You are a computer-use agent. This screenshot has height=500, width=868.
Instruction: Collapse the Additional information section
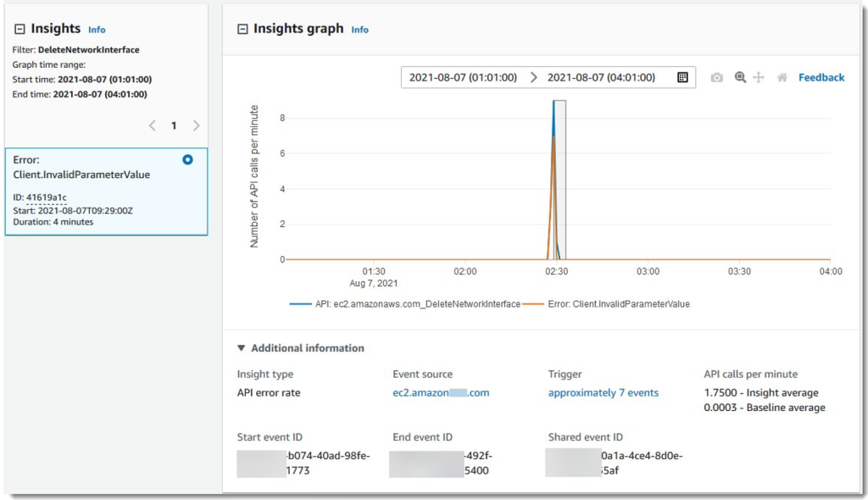[242, 347]
